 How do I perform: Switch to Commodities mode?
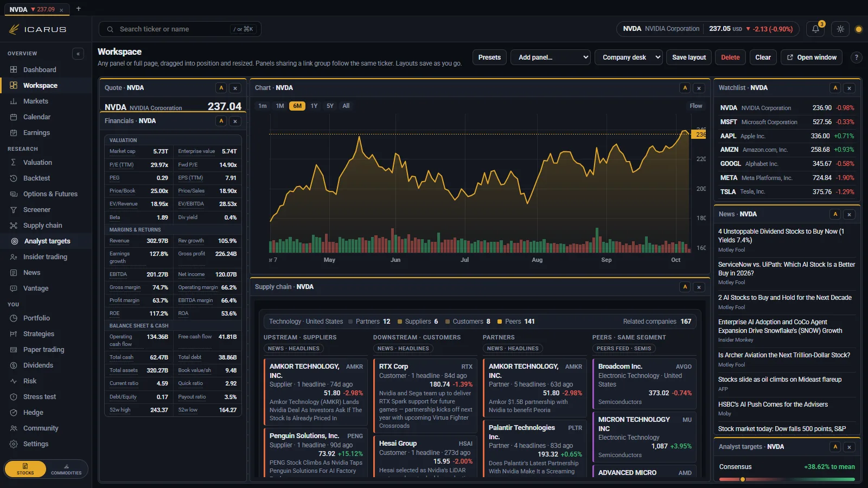click(66, 470)
